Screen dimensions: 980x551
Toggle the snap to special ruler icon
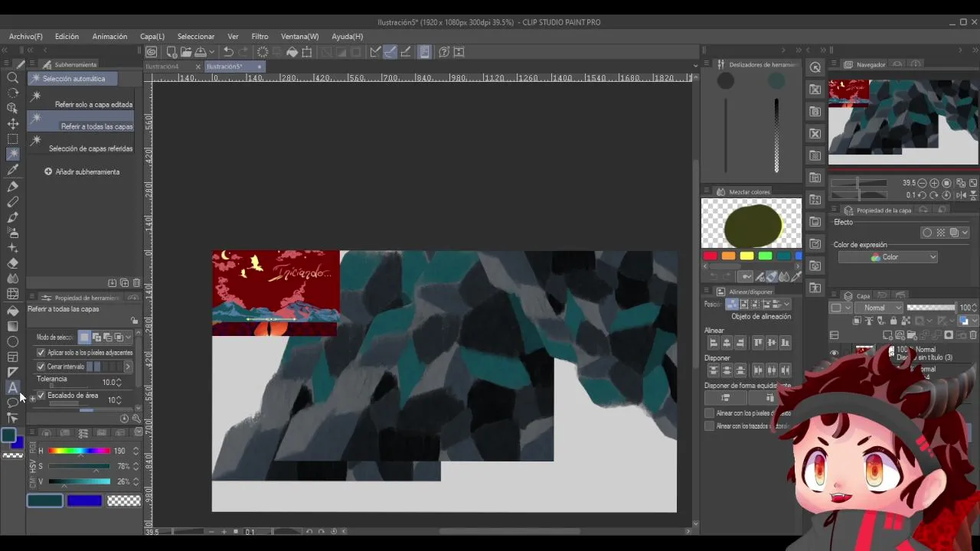pyautogui.click(x=390, y=52)
